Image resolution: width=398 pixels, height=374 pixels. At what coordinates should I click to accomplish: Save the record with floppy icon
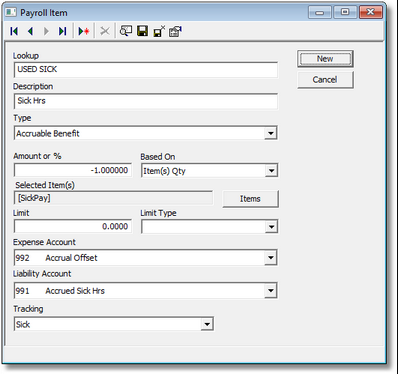142,31
